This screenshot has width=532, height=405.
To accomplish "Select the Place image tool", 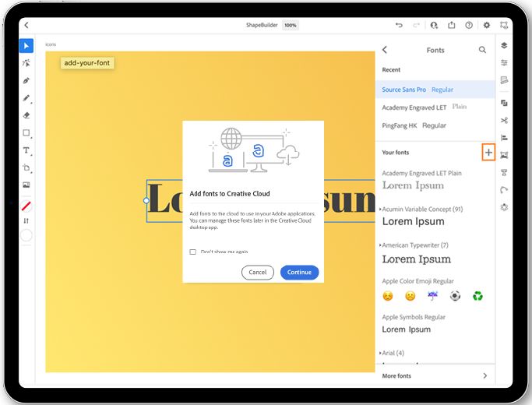I will (x=26, y=185).
